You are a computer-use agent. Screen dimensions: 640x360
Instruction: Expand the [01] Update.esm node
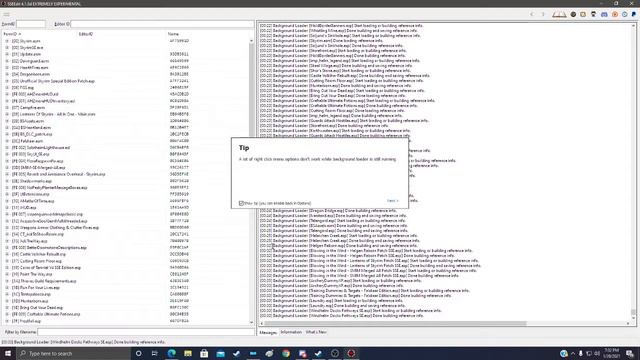[7, 54]
